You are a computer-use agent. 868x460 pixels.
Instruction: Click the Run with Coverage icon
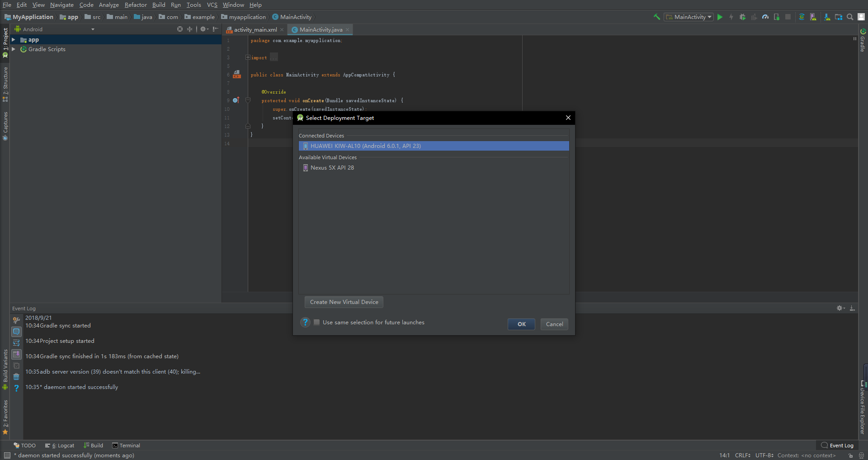point(754,17)
